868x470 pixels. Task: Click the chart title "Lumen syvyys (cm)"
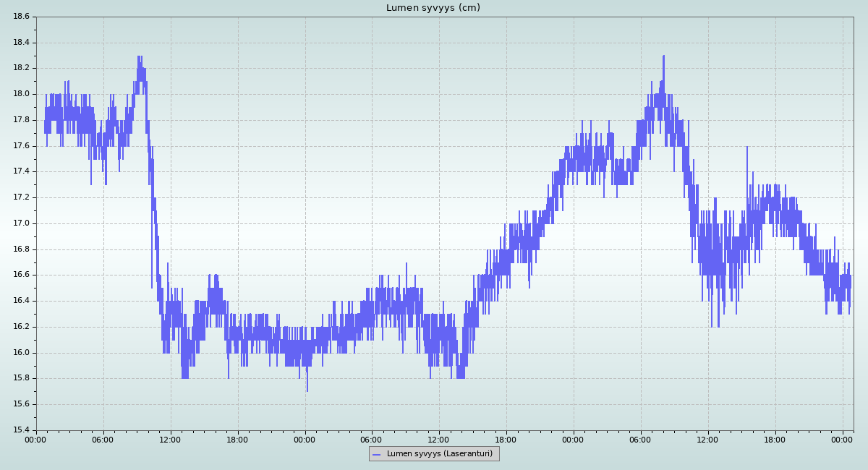[433, 8]
